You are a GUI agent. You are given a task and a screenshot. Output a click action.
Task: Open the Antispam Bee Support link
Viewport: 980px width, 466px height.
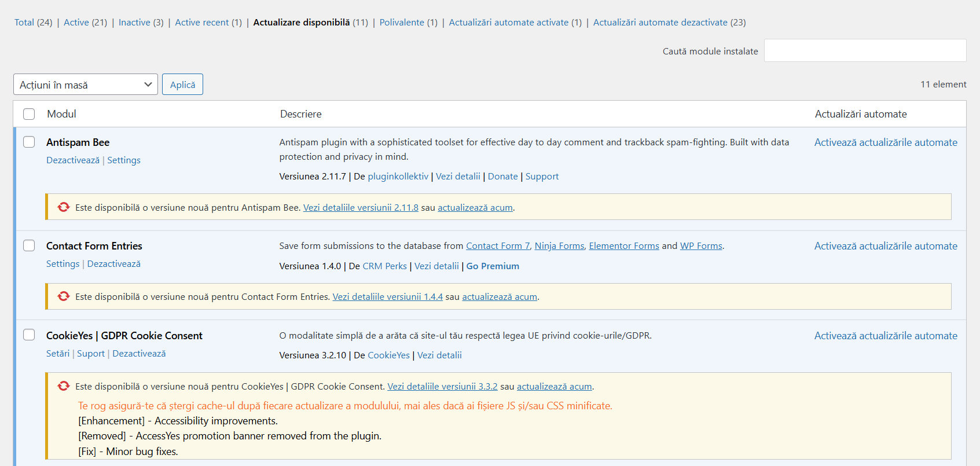coord(542,177)
